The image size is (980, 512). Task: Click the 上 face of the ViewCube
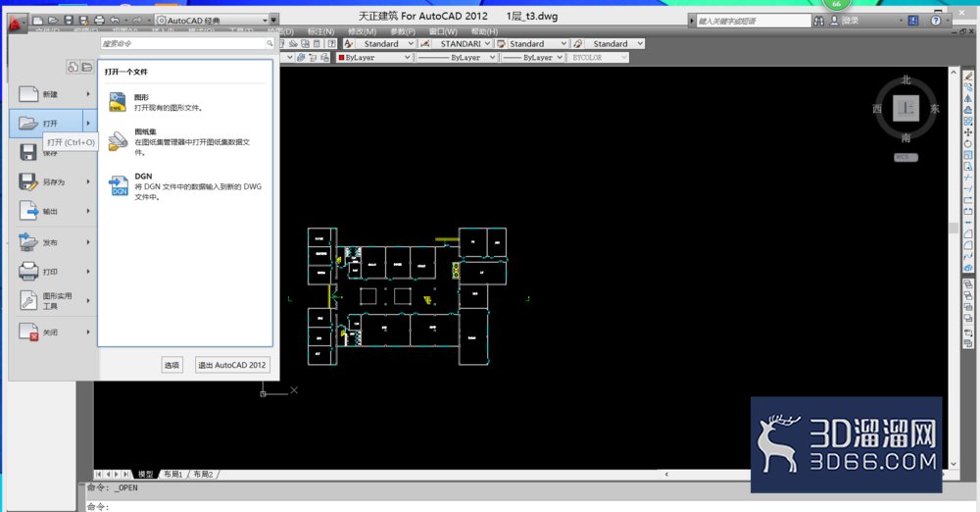[x=906, y=109]
